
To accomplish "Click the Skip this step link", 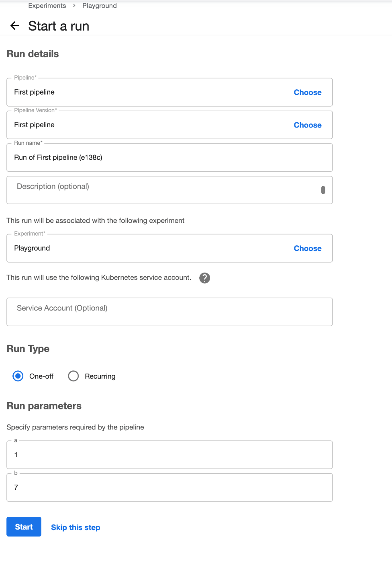I will coord(76,527).
